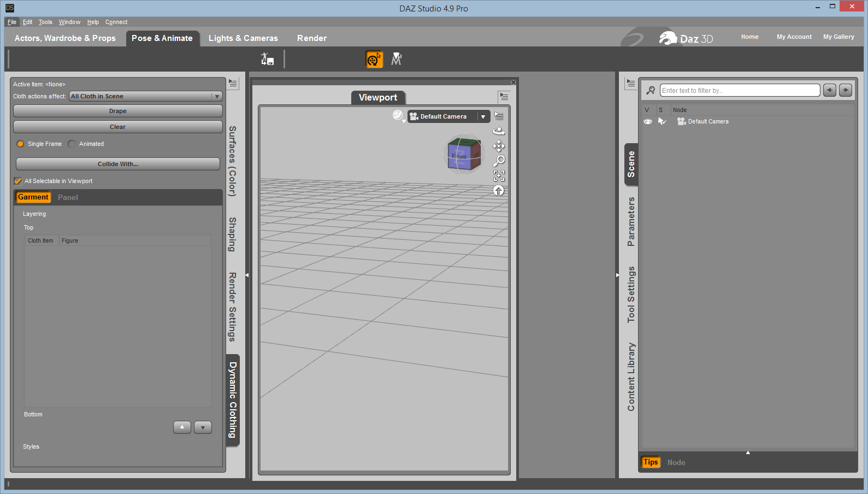868x494 pixels.
Task: Open the Window menu
Action: (x=69, y=22)
